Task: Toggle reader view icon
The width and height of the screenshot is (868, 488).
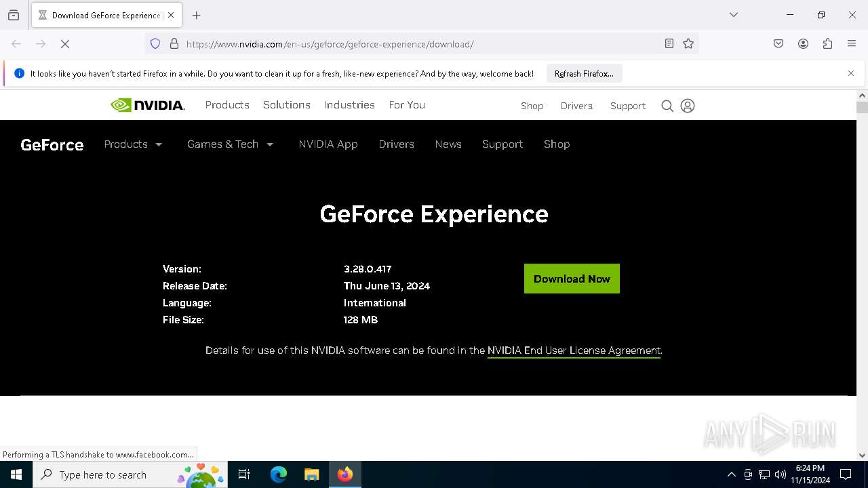Action: 669,44
